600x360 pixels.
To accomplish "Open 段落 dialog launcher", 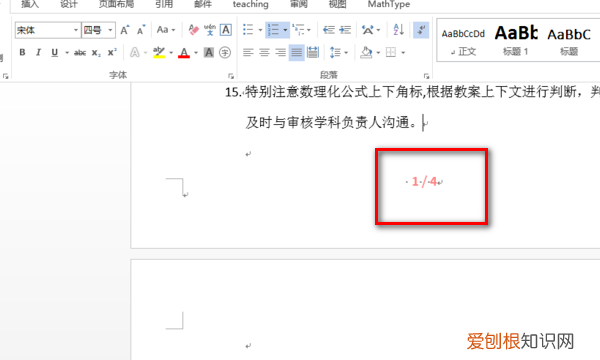I will click(x=426, y=76).
